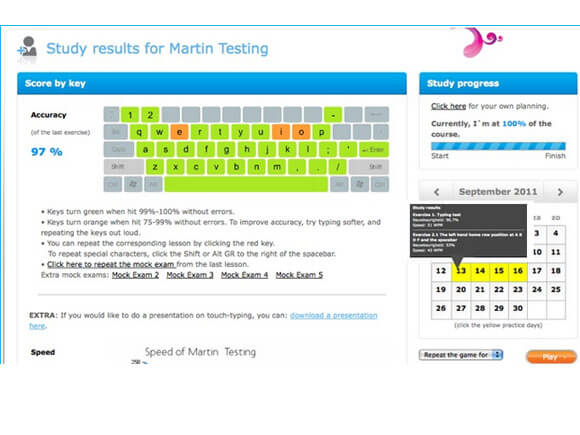The image size is (580, 435).
Task: Open the 'Repeat the game for' dropdown
Action: pos(461,355)
